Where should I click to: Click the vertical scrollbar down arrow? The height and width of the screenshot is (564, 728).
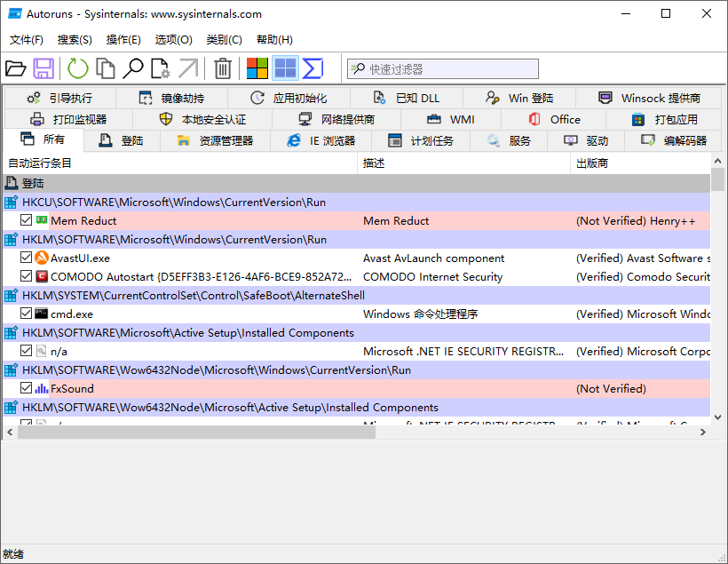coord(717,417)
